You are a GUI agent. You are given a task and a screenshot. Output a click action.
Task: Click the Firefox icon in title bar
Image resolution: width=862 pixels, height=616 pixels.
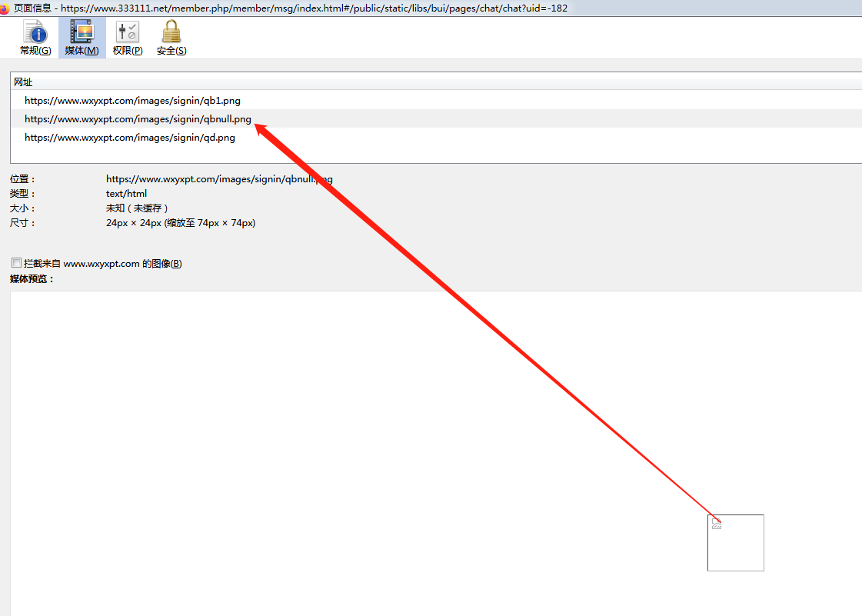pyautogui.click(x=5, y=8)
